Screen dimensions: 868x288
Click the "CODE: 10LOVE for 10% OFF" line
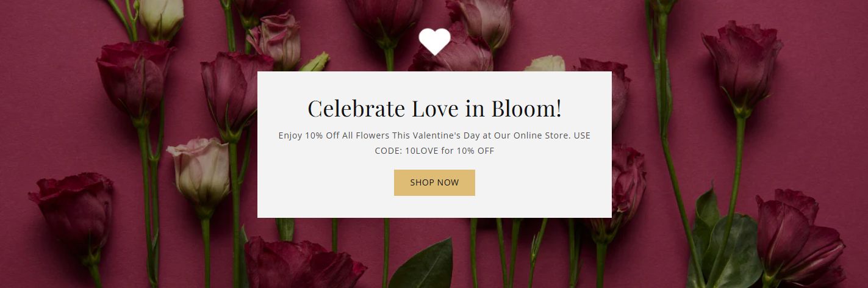[x=434, y=151]
